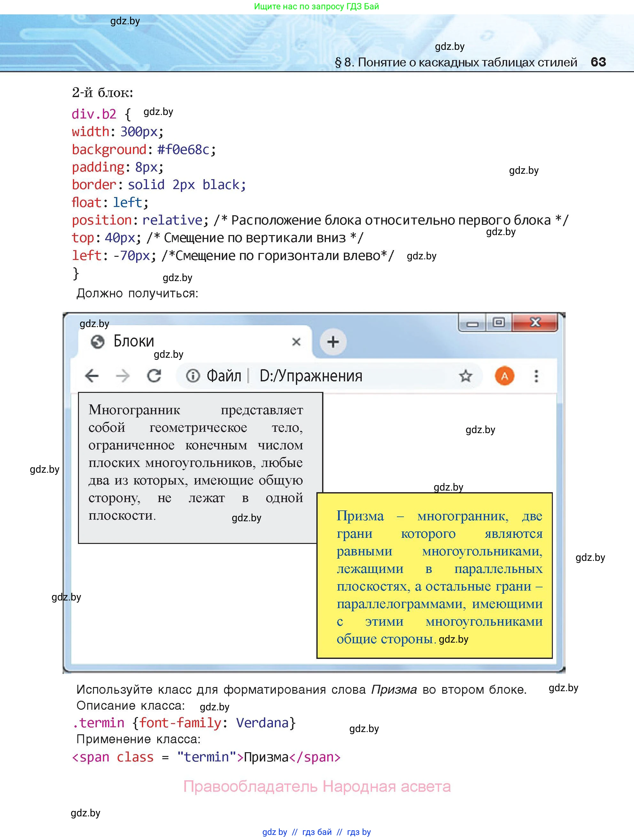Click the globe favicon on the tab

coord(97,342)
